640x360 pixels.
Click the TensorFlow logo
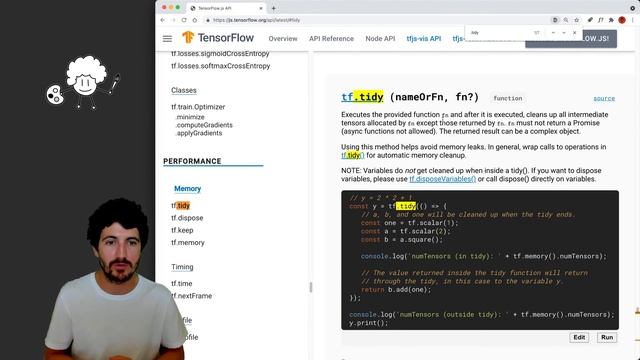click(x=218, y=38)
